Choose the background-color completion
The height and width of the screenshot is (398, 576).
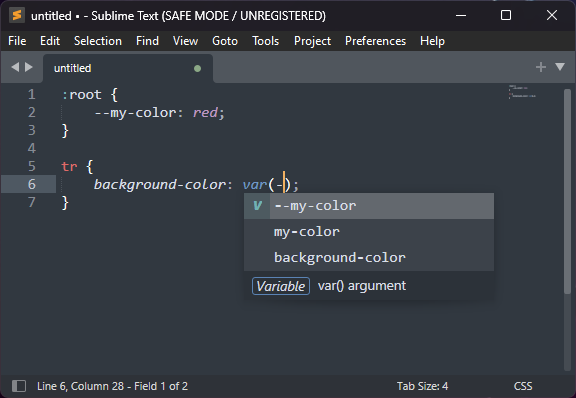[x=369, y=258]
